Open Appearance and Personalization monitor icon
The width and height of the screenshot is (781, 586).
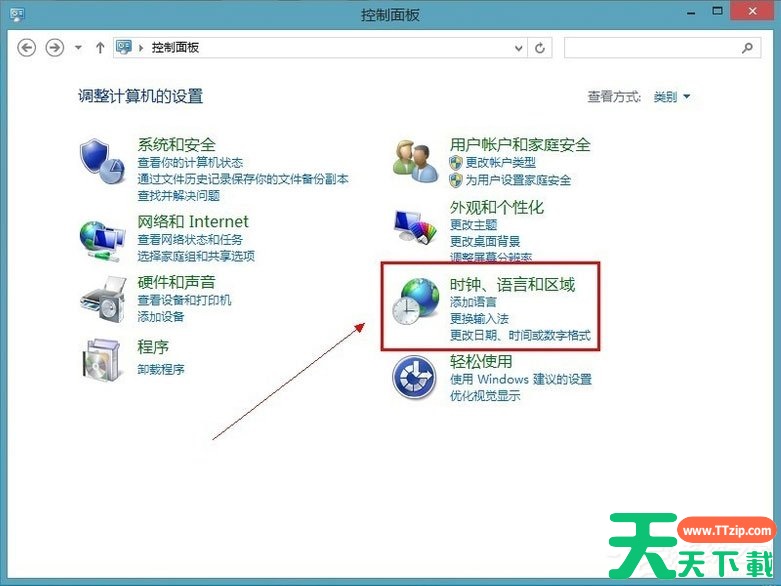coord(415,227)
